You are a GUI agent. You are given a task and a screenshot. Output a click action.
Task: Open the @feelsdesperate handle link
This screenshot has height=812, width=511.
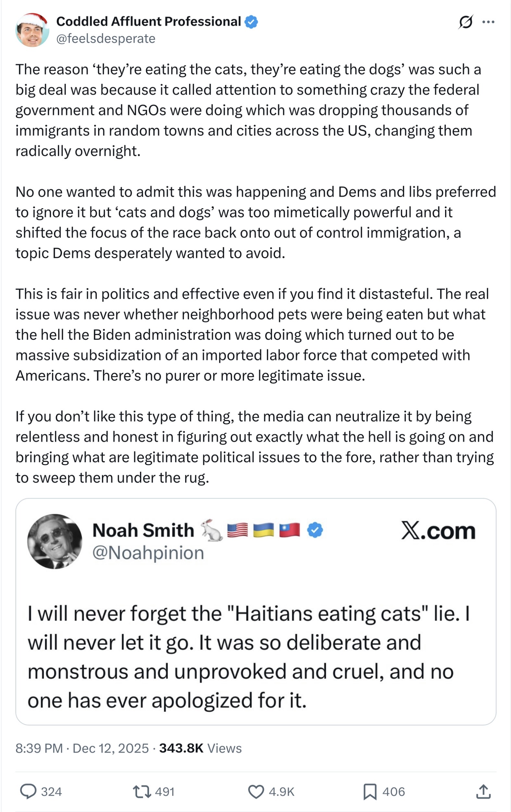point(106,39)
